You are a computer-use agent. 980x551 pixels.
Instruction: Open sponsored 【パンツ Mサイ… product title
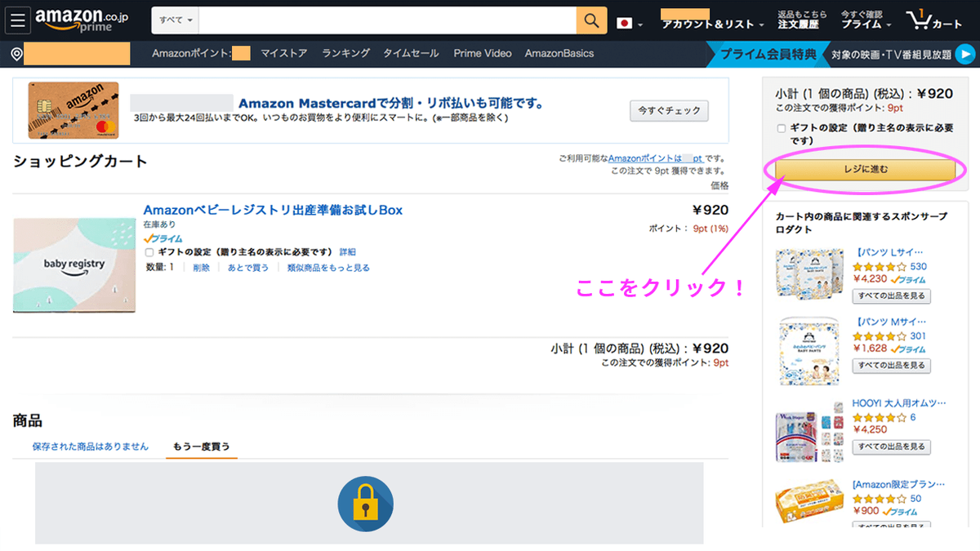tap(889, 322)
